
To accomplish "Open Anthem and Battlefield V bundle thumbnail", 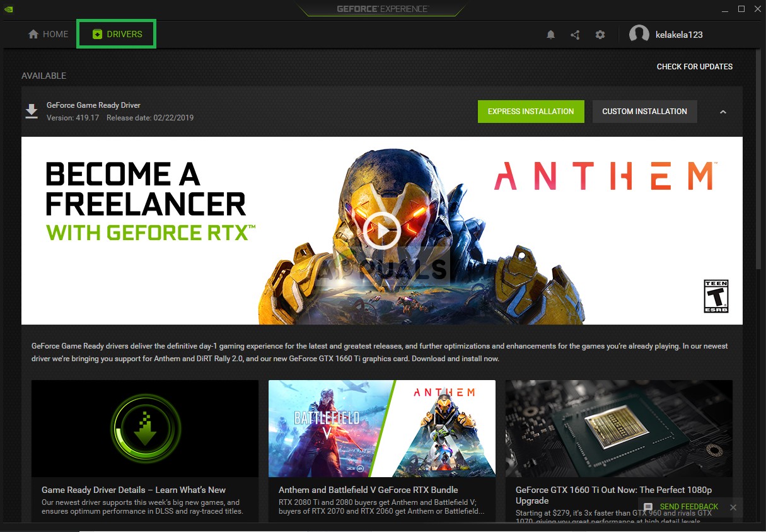I will click(382, 429).
